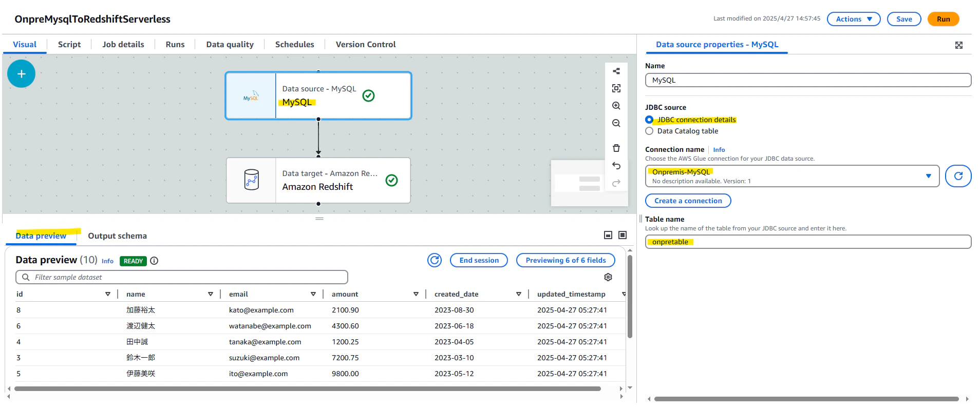Viewport: 980px width, 410px height.
Task: Delete the selected node with trash icon
Action: coord(616,148)
